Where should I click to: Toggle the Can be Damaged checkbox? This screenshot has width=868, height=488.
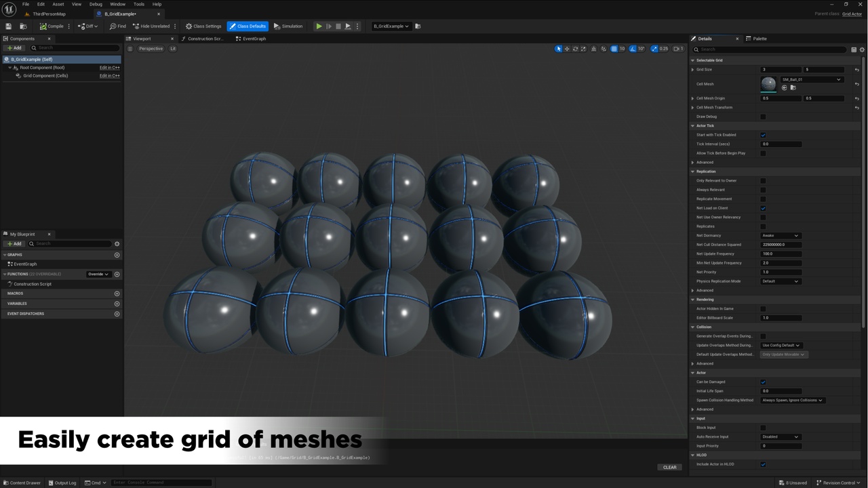pos(763,382)
